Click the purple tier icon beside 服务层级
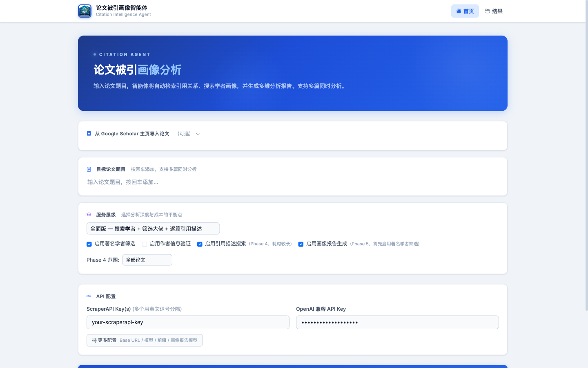The height and width of the screenshot is (368, 588). (89, 214)
